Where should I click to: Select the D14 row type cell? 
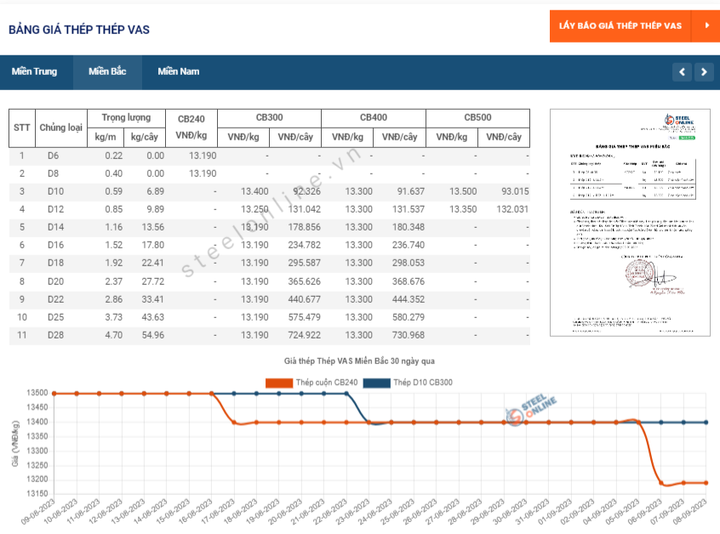(x=56, y=227)
